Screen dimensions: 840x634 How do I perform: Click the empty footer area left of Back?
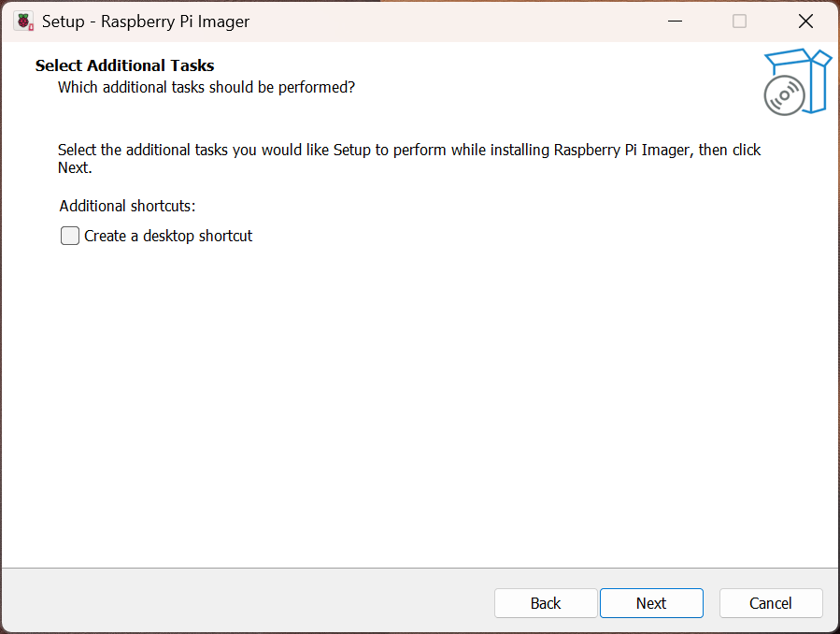(243, 603)
